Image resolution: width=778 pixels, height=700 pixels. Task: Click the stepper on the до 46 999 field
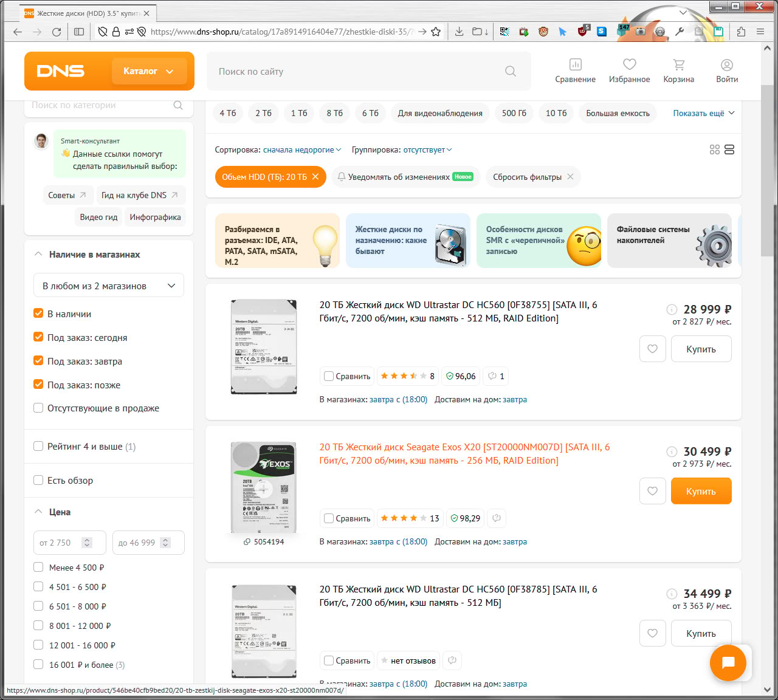point(165,543)
